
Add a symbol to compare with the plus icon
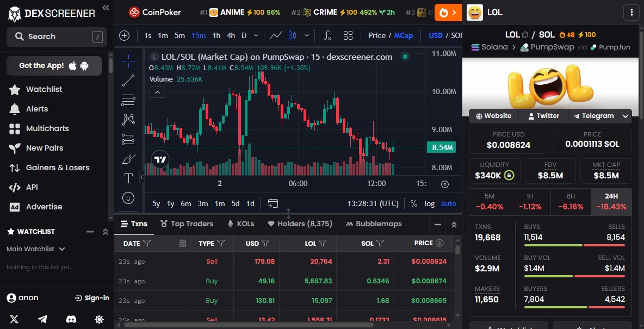pyautogui.click(x=125, y=36)
